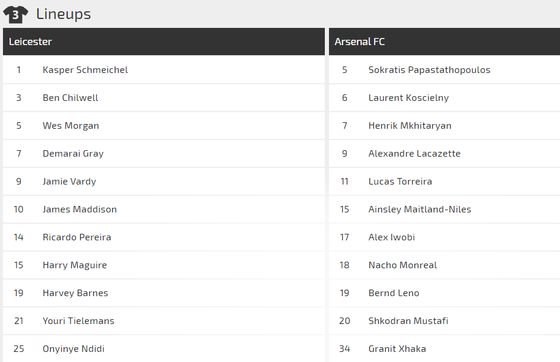Click Onyinye Ndidi player row

(164, 348)
